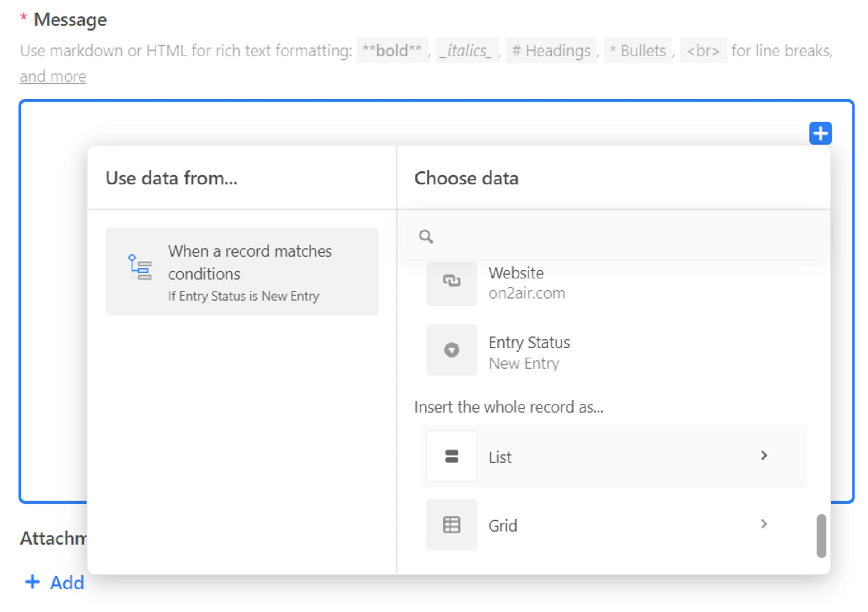Click the Add attachment link
The width and height of the screenshot is (868, 612).
click(x=66, y=583)
